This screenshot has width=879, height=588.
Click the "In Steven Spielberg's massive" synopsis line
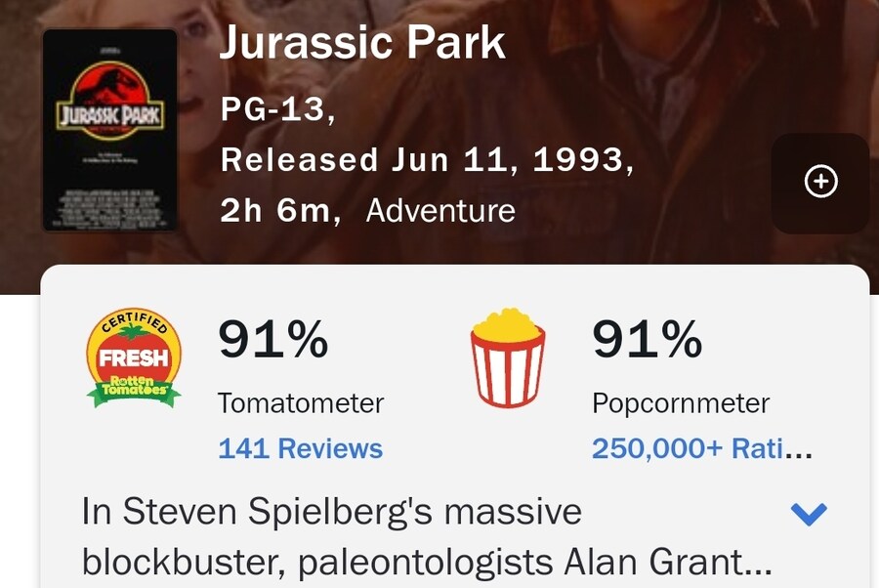click(332, 511)
